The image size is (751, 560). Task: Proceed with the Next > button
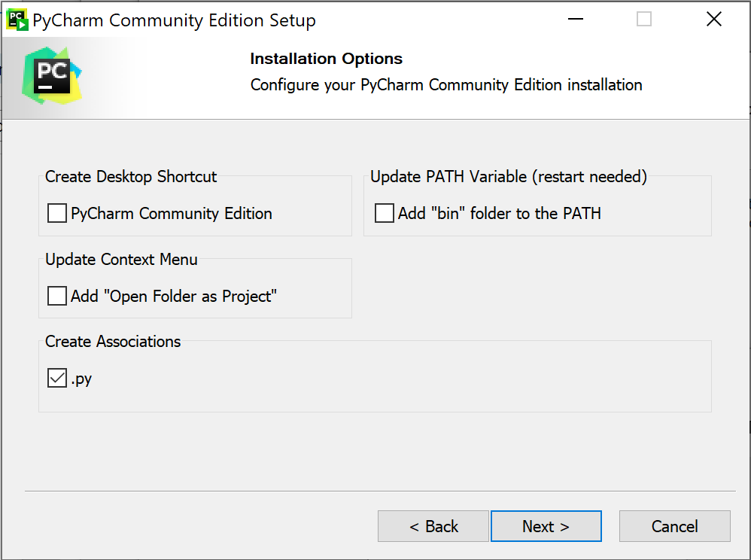click(546, 526)
